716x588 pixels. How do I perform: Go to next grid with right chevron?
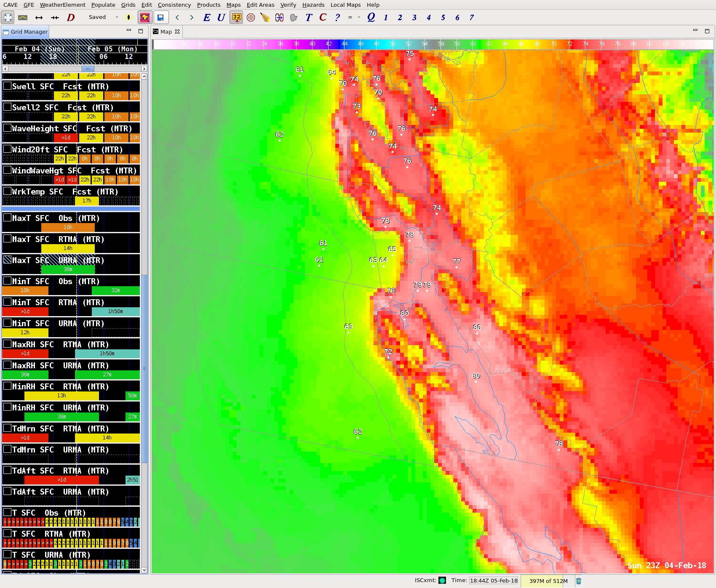coord(192,17)
